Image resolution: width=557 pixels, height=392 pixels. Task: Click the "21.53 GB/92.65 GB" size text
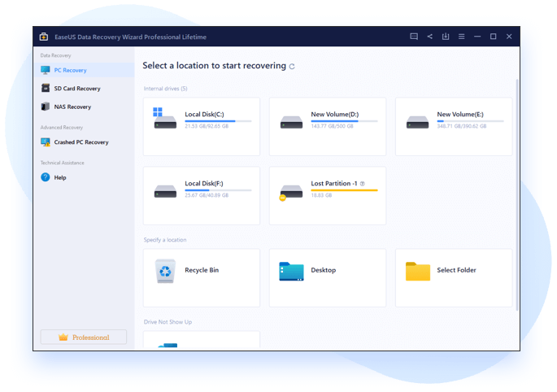[x=207, y=126]
